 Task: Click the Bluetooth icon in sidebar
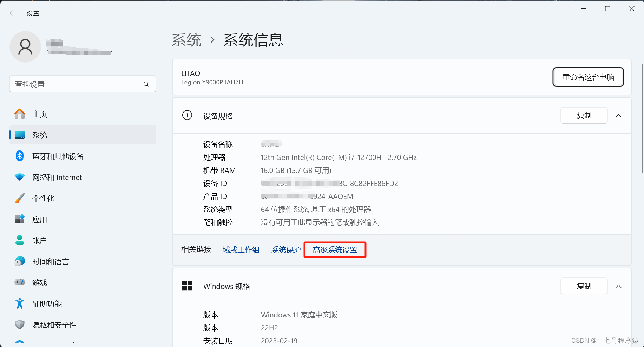(x=20, y=156)
